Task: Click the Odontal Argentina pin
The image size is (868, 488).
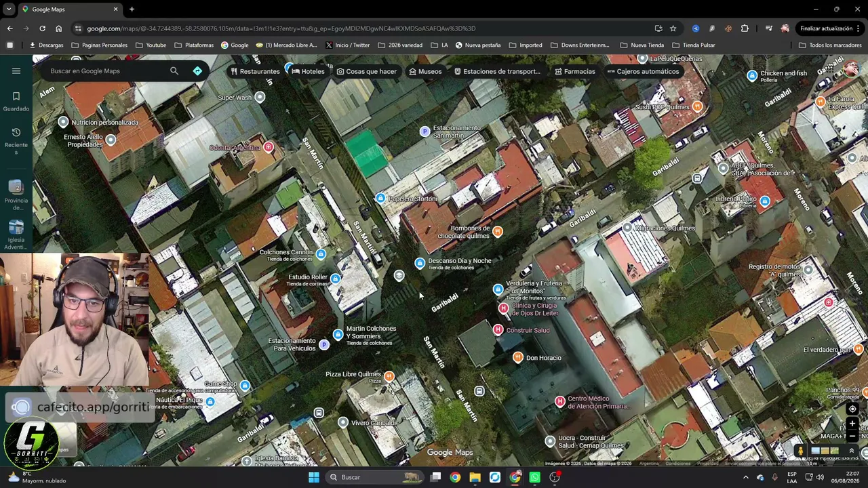Action: tap(269, 147)
